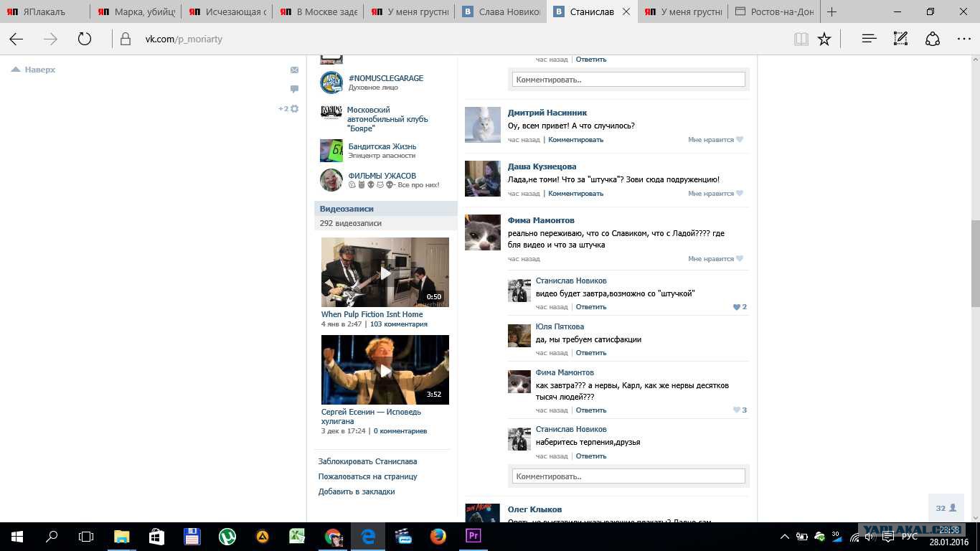The image size is (980, 551).
Task: Launch uTorrent from taskbar
Action: (x=227, y=536)
